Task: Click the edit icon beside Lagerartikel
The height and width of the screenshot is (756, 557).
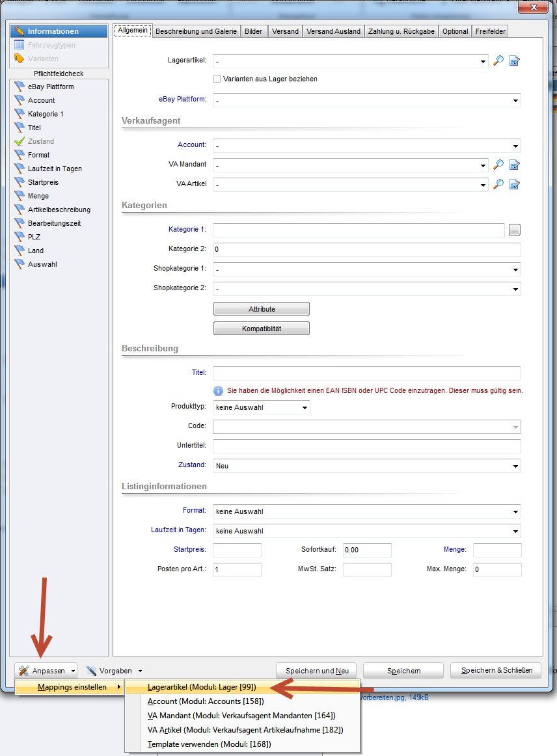Action: (515, 61)
